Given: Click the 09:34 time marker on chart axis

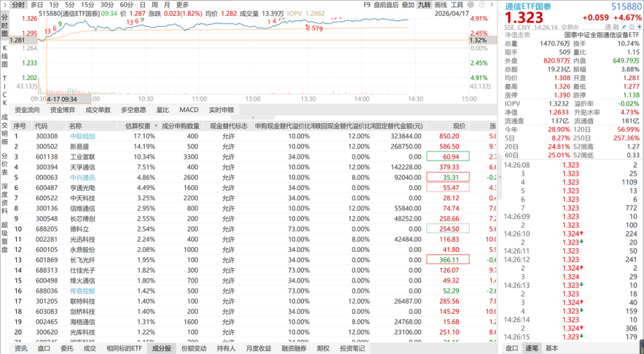Looking at the screenshot, I should click(x=60, y=99).
